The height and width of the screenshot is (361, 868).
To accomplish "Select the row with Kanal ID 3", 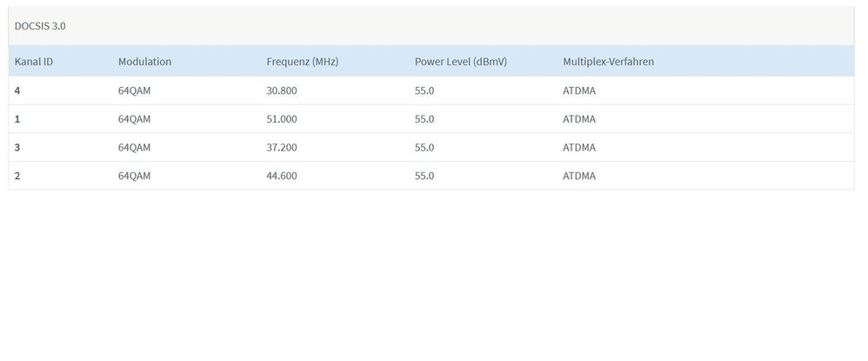I will [18, 147].
